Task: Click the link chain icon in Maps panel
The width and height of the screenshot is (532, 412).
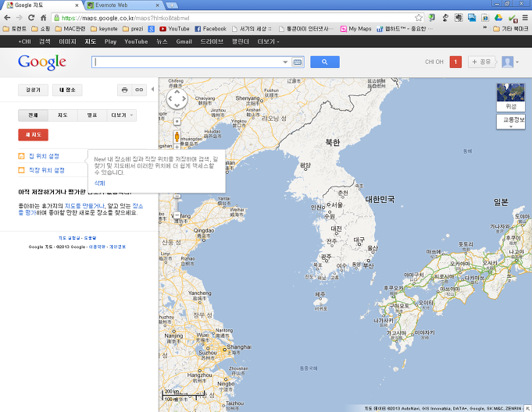Action: (139, 90)
